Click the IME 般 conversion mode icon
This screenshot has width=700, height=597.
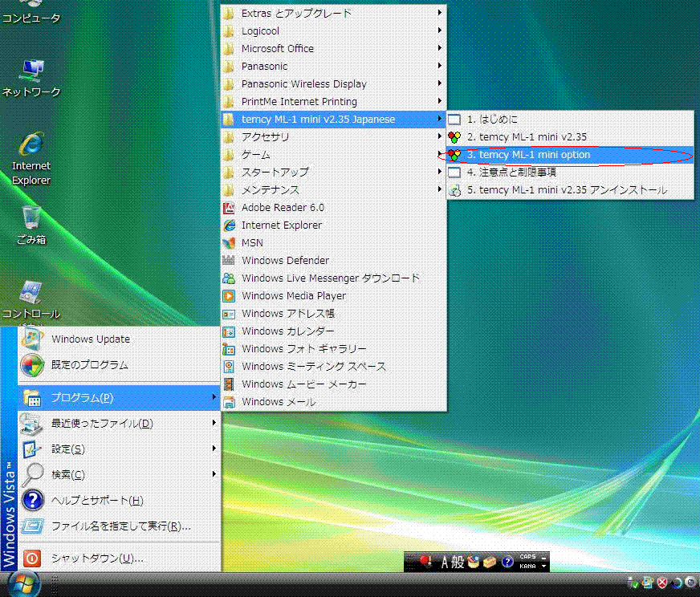point(458,562)
